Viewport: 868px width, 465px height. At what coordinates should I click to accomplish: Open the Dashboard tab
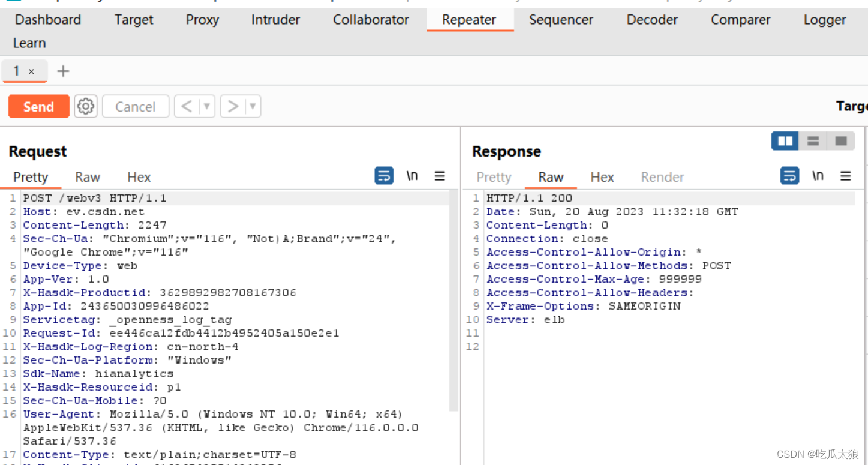48,20
